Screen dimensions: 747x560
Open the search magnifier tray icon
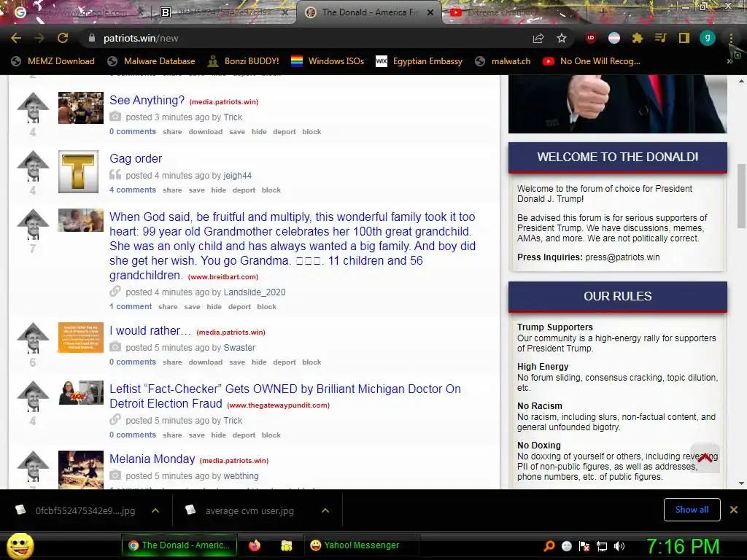pos(549,546)
